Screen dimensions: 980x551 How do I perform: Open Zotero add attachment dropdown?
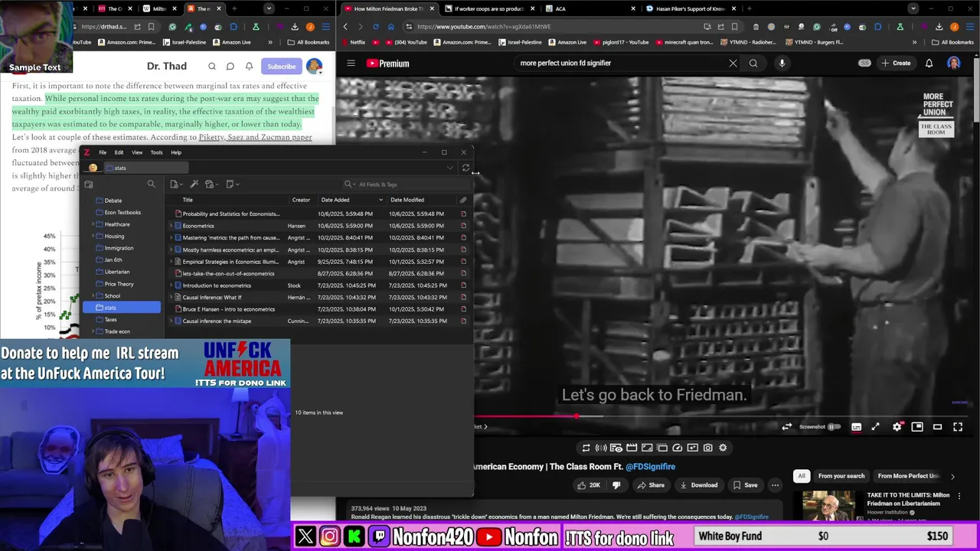click(x=211, y=184)
